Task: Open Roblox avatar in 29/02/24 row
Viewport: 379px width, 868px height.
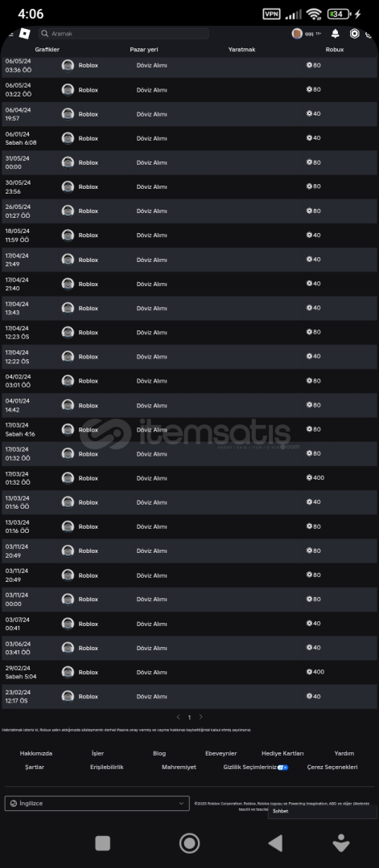Action: [x=68, y=672]
